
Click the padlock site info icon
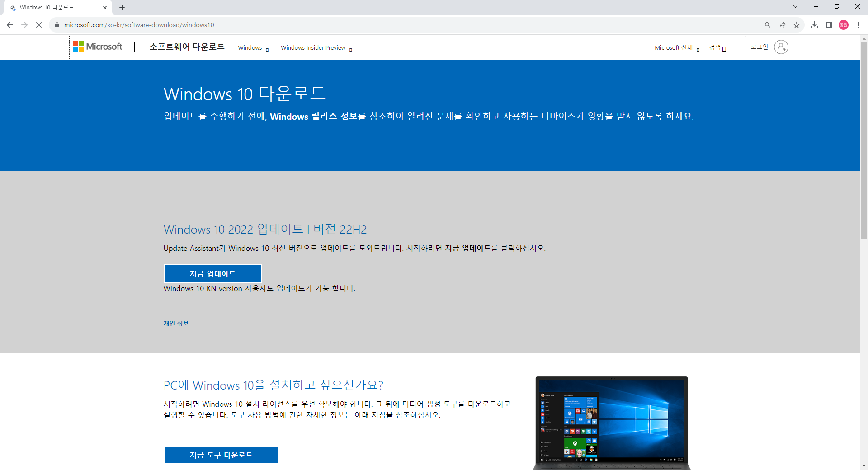tap(57, 25)
